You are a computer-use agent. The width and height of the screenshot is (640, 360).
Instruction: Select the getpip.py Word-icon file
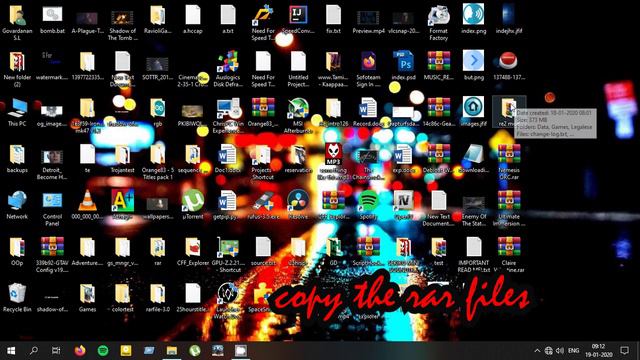[228, 205]
